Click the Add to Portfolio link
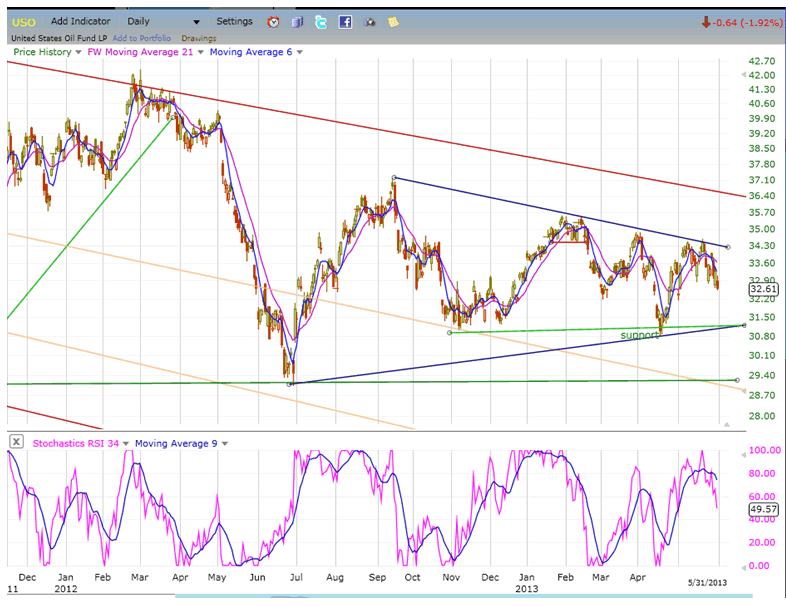786x606 pixels. point(144,38)
